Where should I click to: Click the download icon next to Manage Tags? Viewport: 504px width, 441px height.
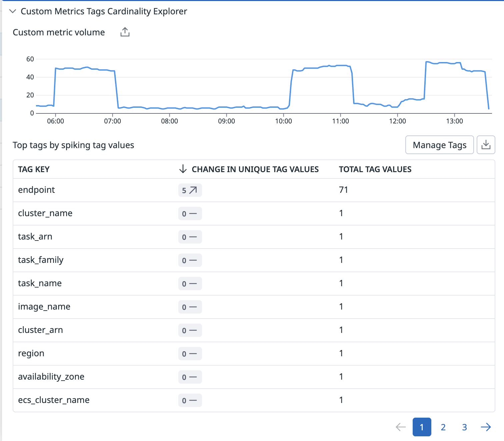[486, 145]
